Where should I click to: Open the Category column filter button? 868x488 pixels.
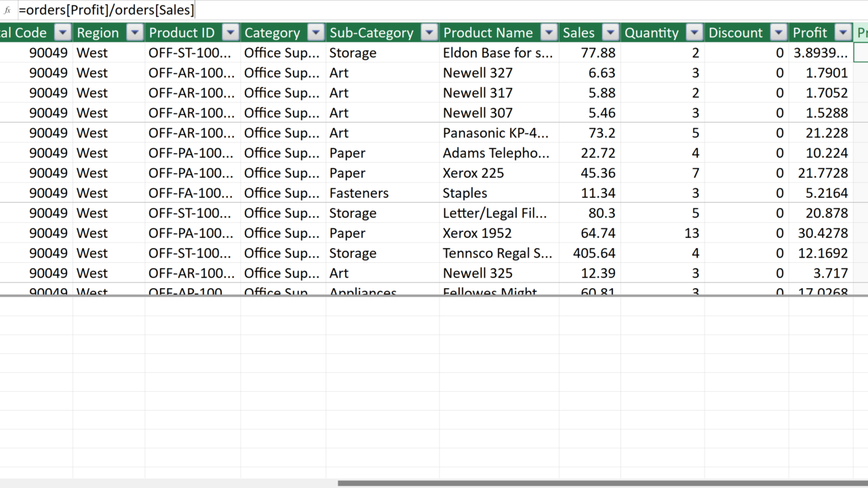point(316,33)
